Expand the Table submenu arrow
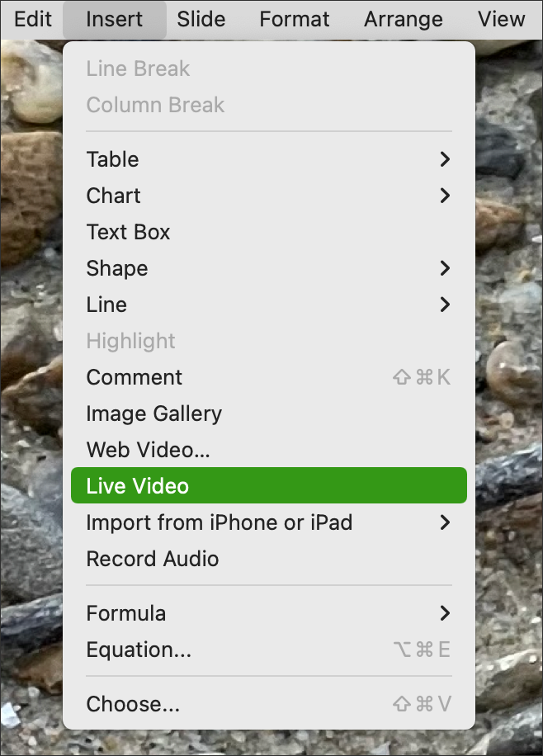Image resolution: width=543 pixels, height=756 pixels. [445, 159]
